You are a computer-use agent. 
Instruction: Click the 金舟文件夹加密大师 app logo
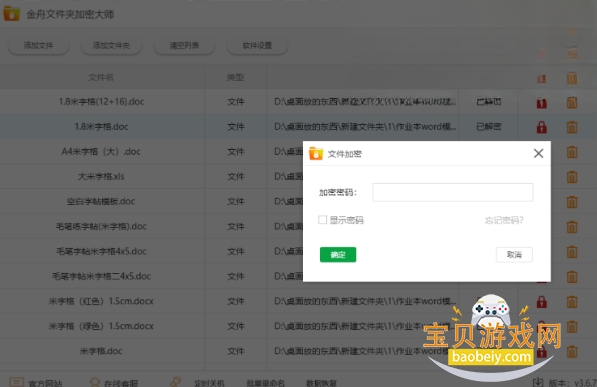11,14
